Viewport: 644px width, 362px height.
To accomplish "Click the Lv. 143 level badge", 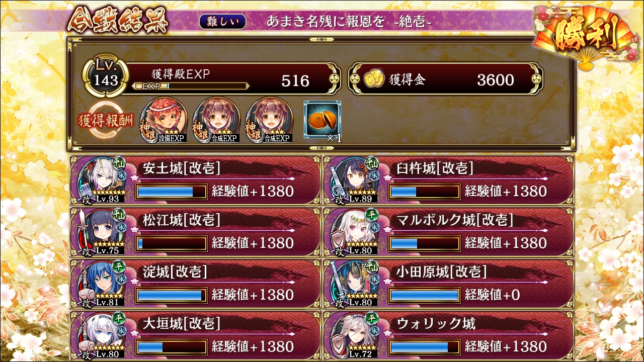I will (x=106, y=77).
